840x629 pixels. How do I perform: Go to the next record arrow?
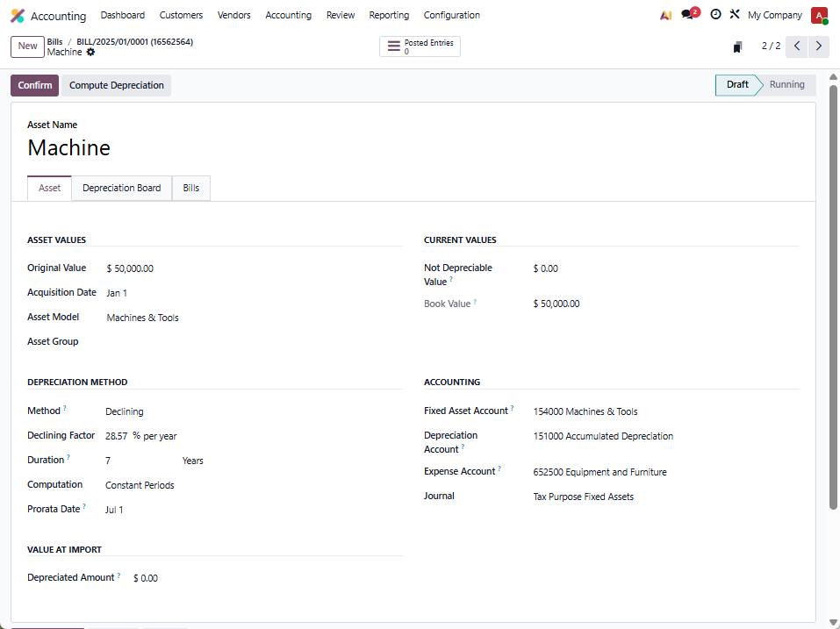coord(819,46)
